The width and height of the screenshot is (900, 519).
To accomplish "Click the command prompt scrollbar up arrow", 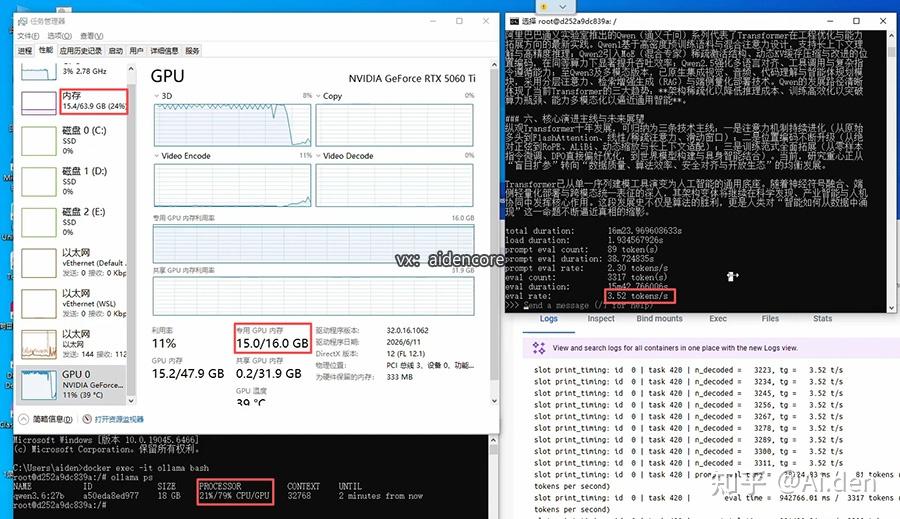I will (493, 440).
